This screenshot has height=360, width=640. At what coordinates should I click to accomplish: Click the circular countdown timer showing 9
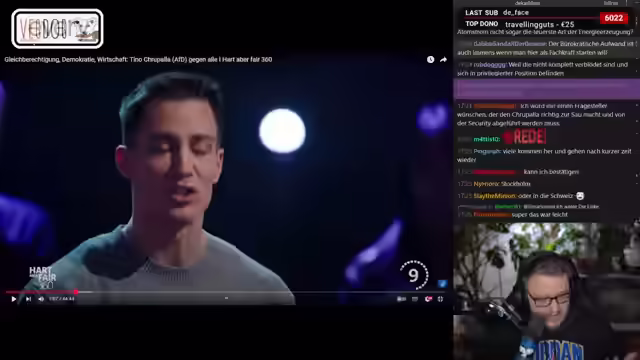[414, 276]
